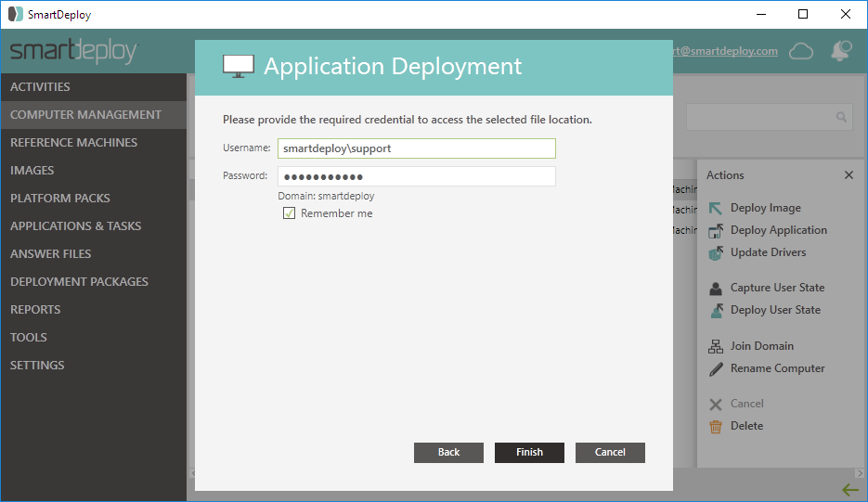The width and height of the screenshot is (868, 502).
Task: Open COMPUTER MANAGEMENT in the sidebar
Action: [x=94, y=114]
